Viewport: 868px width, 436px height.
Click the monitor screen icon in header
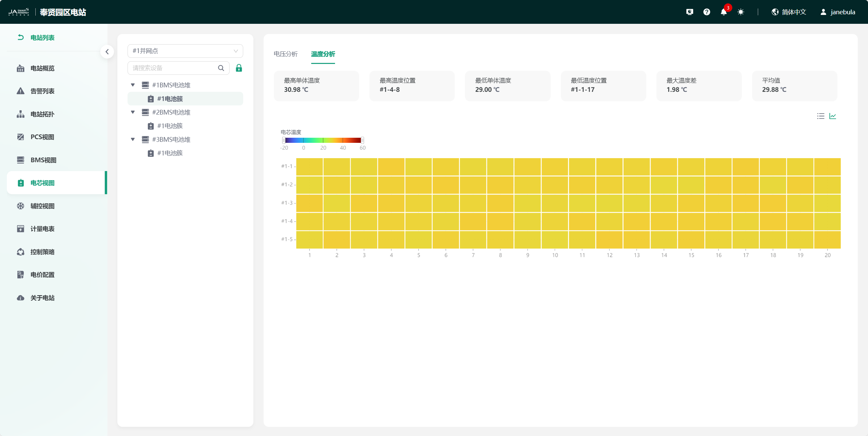click(689, 12)
